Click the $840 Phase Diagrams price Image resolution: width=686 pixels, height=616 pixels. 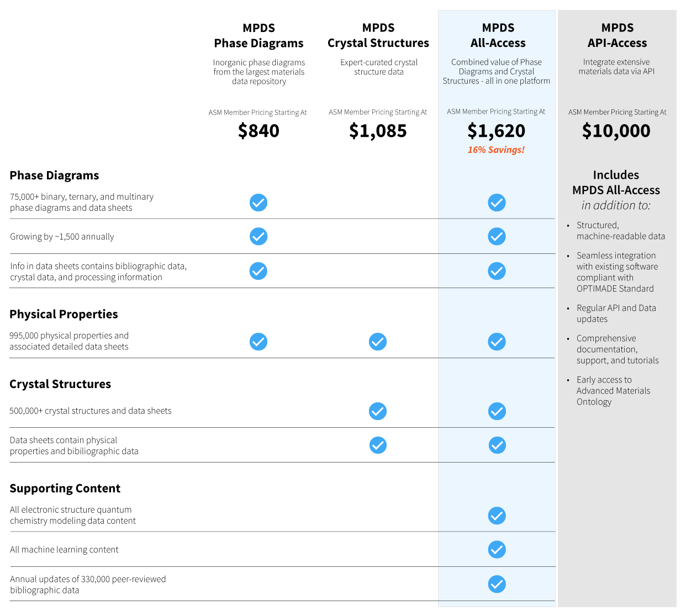point(258,131)
